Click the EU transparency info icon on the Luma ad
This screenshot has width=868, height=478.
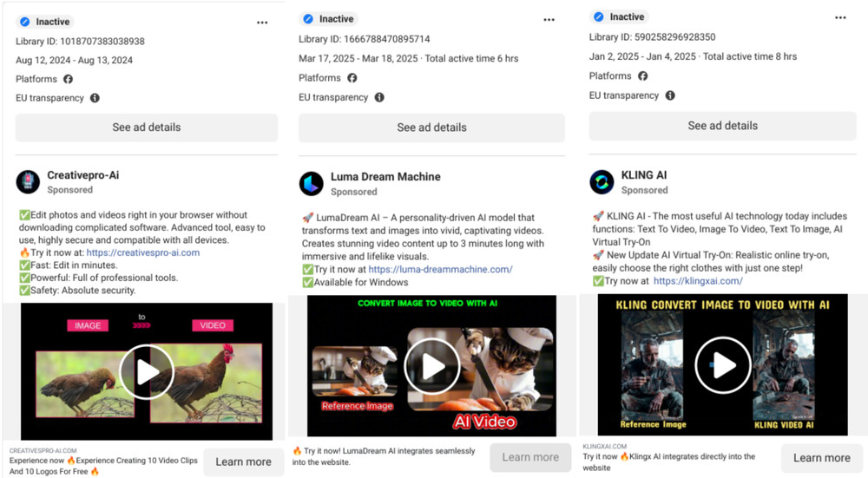[x=379, y=97]
